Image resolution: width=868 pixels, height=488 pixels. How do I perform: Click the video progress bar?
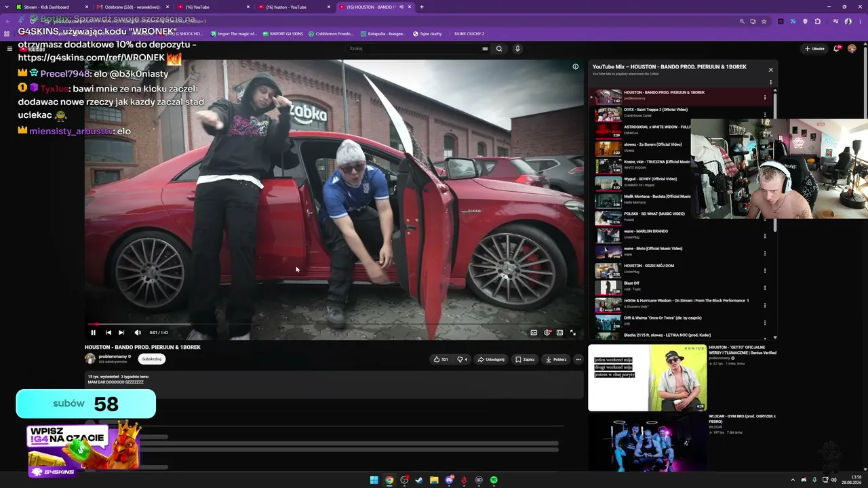[x=334, y=324]
